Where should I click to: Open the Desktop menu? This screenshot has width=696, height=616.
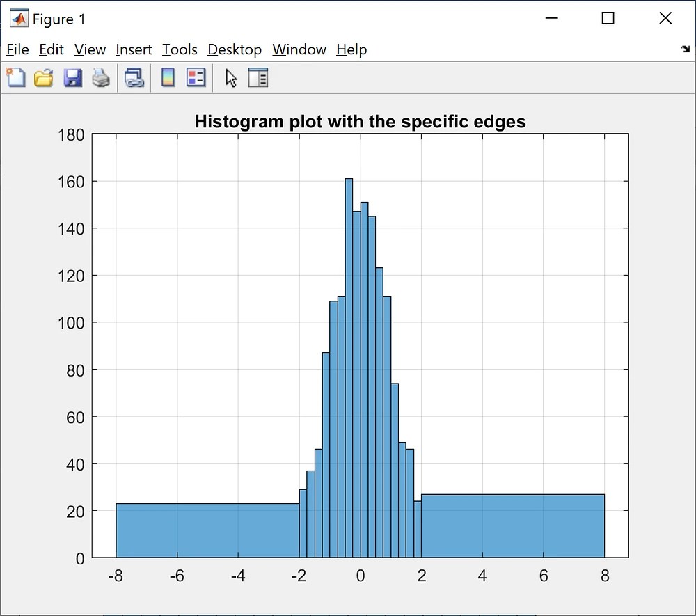point(234,49)
